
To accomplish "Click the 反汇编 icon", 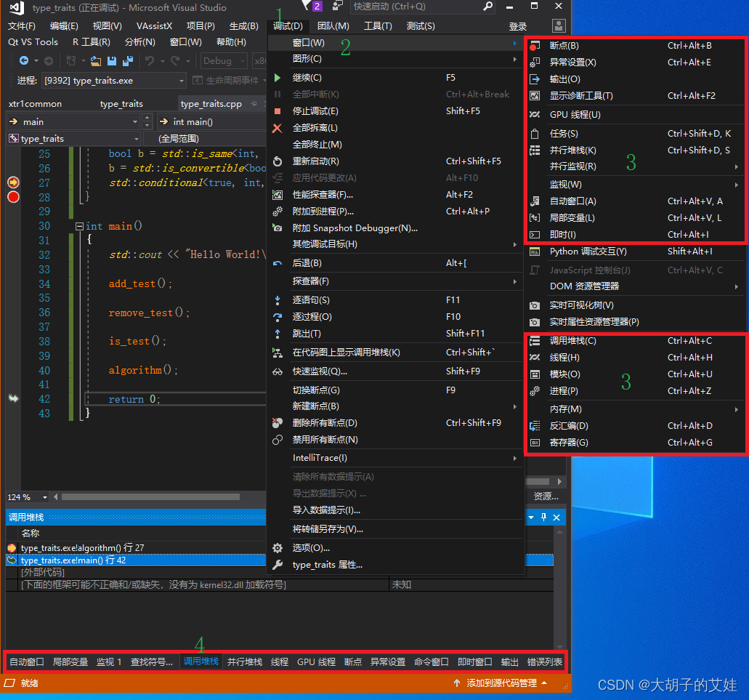I will pyautogui.click(x=535, y=426).
